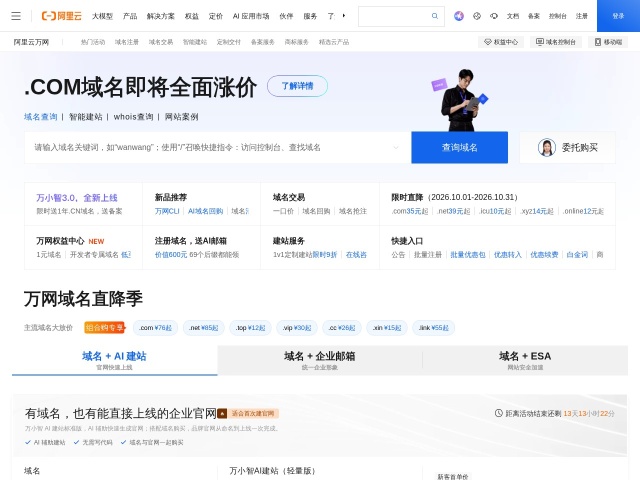Click the .top ¥12起 price pill
Image resolution: width=640 pixels, height=480 pixels.
point(250,328)
